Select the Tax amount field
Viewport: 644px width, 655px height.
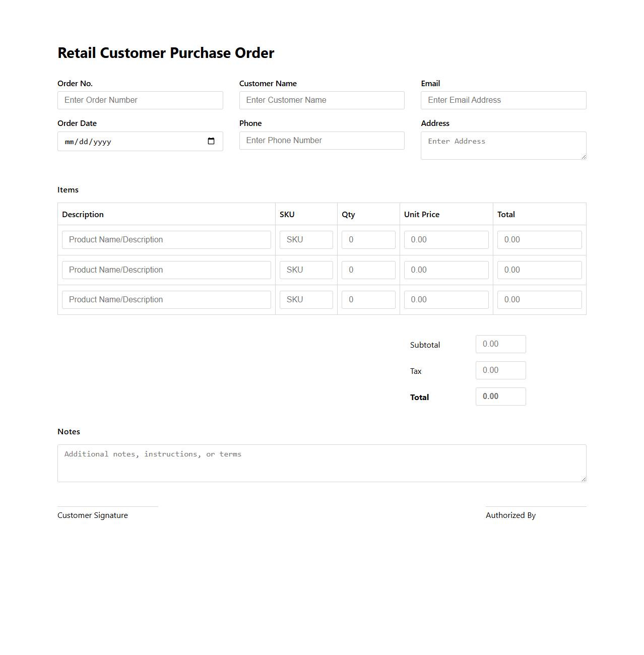tap(500, 370)
